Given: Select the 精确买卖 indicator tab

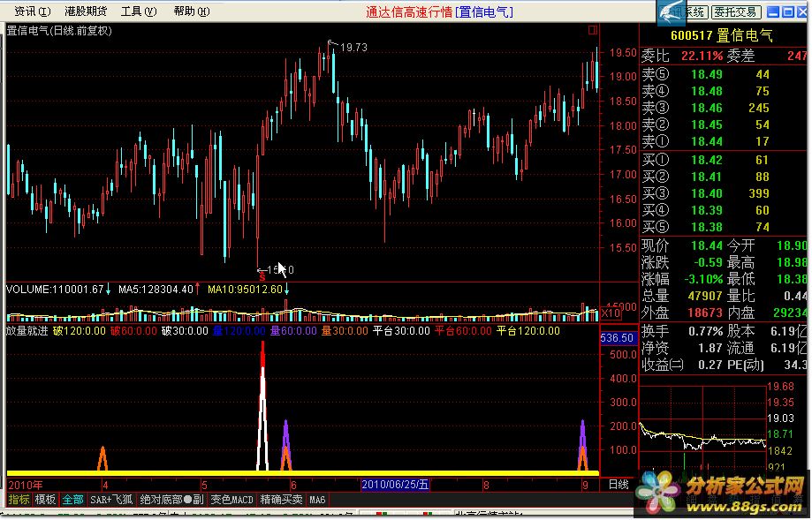Looking at the screenshot, I should [281, 500].
